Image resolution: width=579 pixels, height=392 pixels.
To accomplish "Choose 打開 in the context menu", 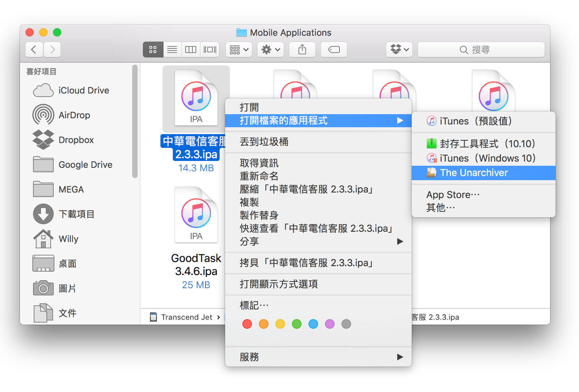I will tap(318, 107).
